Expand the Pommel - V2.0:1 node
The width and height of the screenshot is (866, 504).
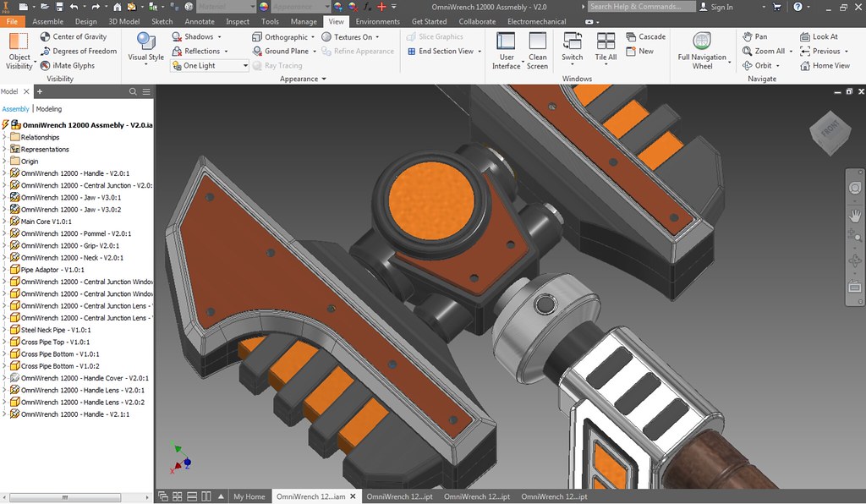(x=4, y=233)
